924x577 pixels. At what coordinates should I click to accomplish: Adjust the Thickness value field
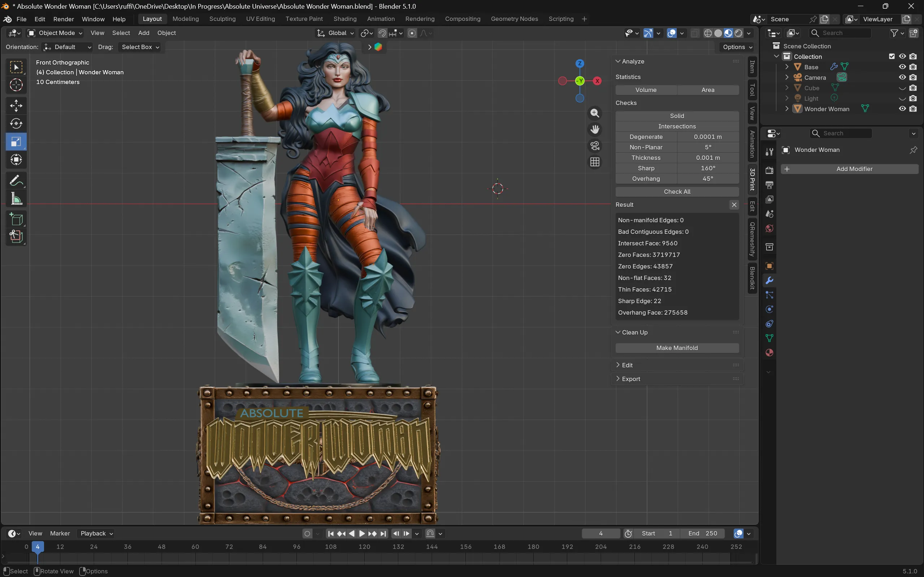pos(708,158)
